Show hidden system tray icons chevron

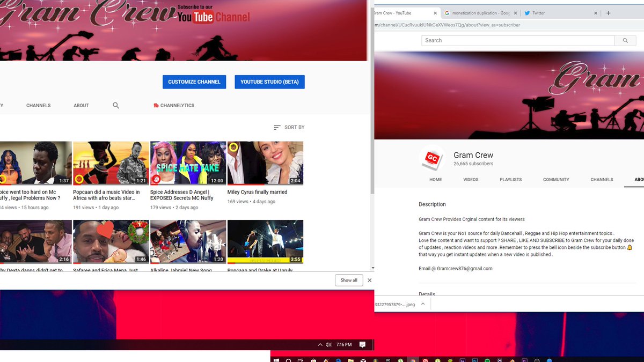[x=320, y=345]
